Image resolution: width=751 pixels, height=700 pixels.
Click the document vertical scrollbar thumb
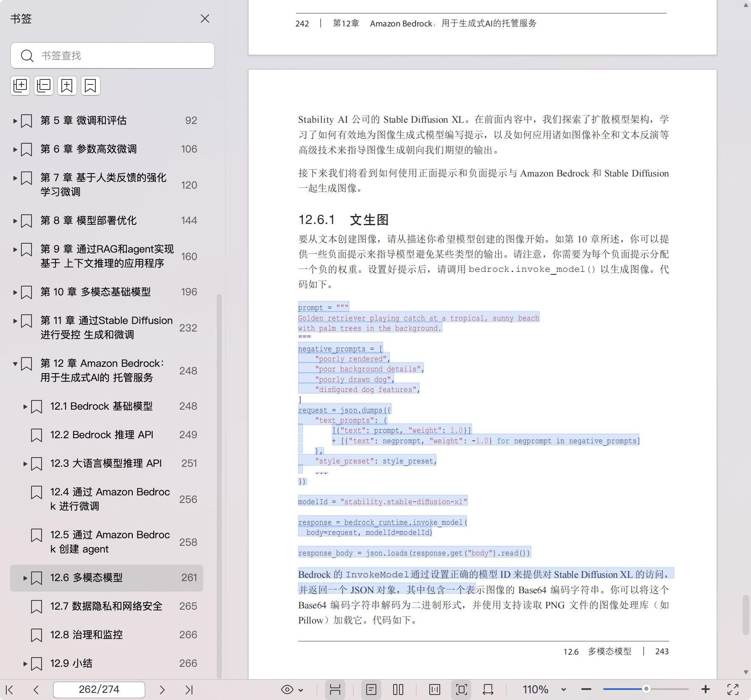(x=746, y=614)
